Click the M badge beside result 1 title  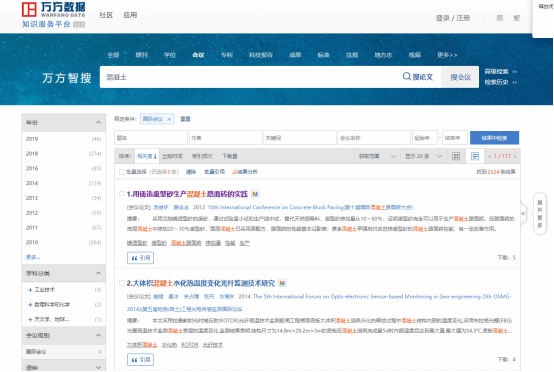click(x=255, y=194)
